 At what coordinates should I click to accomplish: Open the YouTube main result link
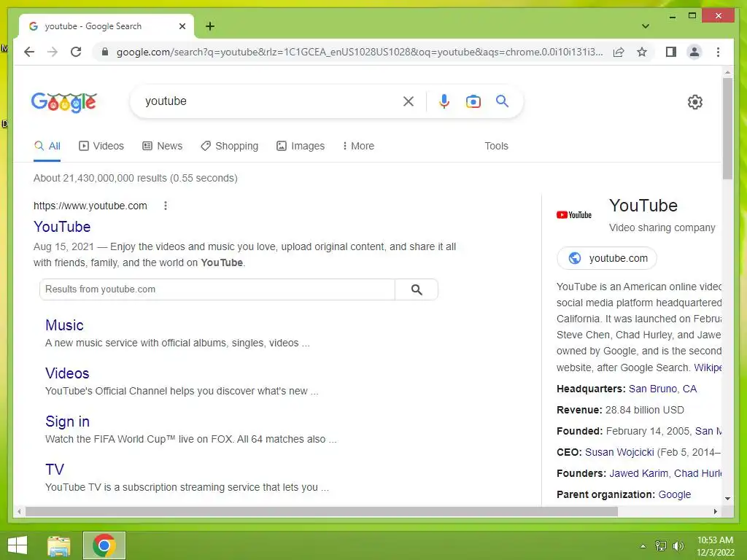coord(62,227)
